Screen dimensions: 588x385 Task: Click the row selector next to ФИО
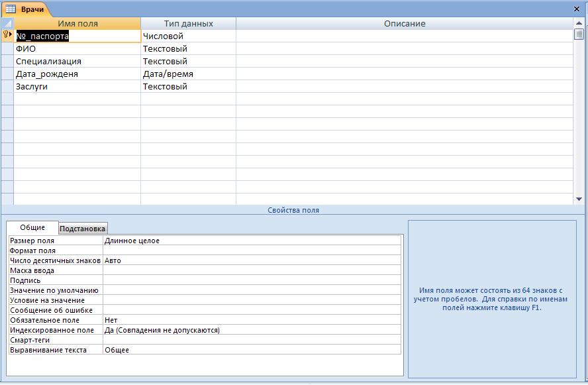pyautogui.click(x=7, y=49)
